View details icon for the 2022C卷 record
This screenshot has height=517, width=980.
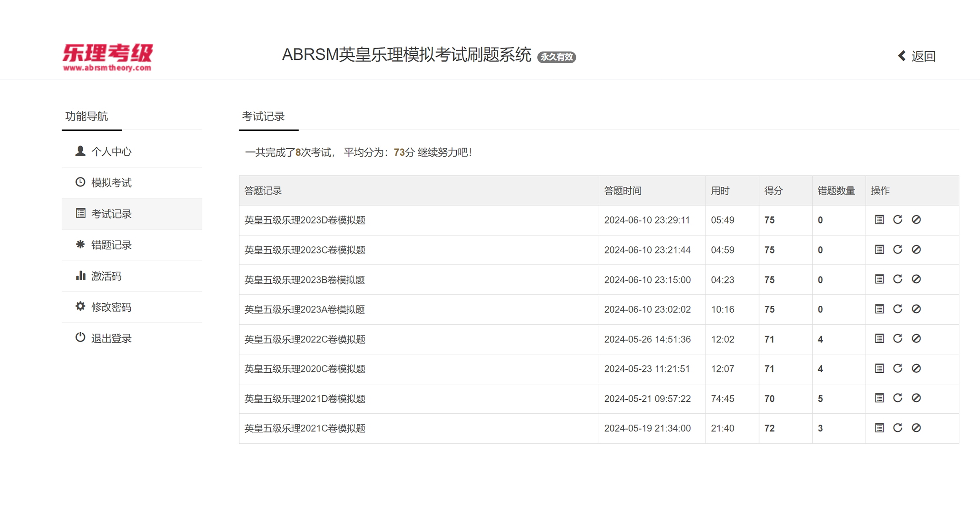pos(879,339)
